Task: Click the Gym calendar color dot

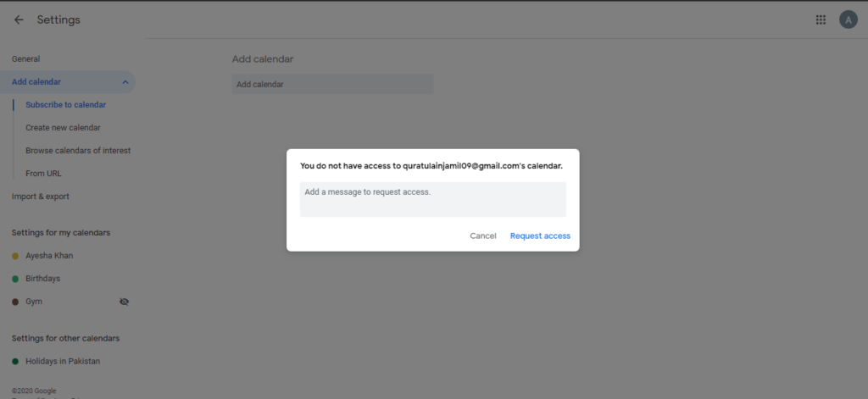Action: click(15, 302)
